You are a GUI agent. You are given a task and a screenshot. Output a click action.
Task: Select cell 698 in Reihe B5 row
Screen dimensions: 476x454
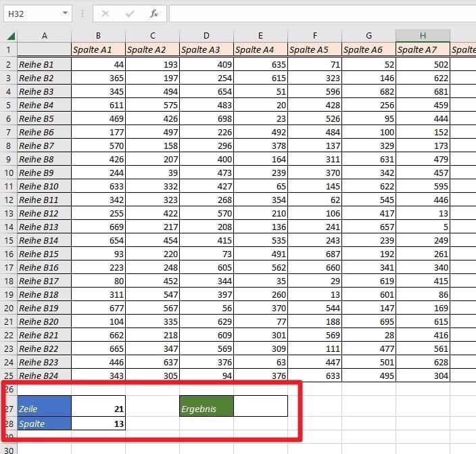pos(206,118)
